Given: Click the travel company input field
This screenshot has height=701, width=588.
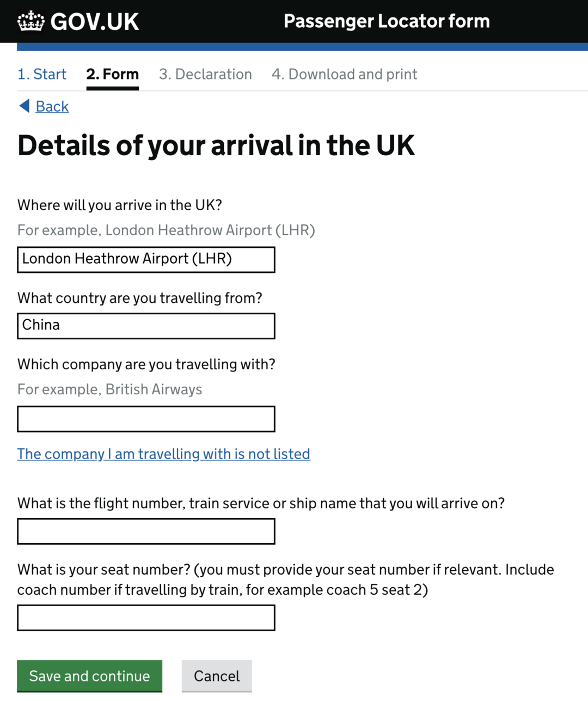Looking at the screenshot, I should pyautogui.click(x=146, y=419).
